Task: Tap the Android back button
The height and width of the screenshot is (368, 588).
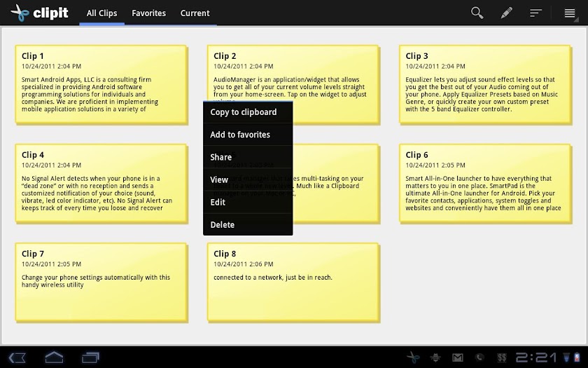Action: 17,357
